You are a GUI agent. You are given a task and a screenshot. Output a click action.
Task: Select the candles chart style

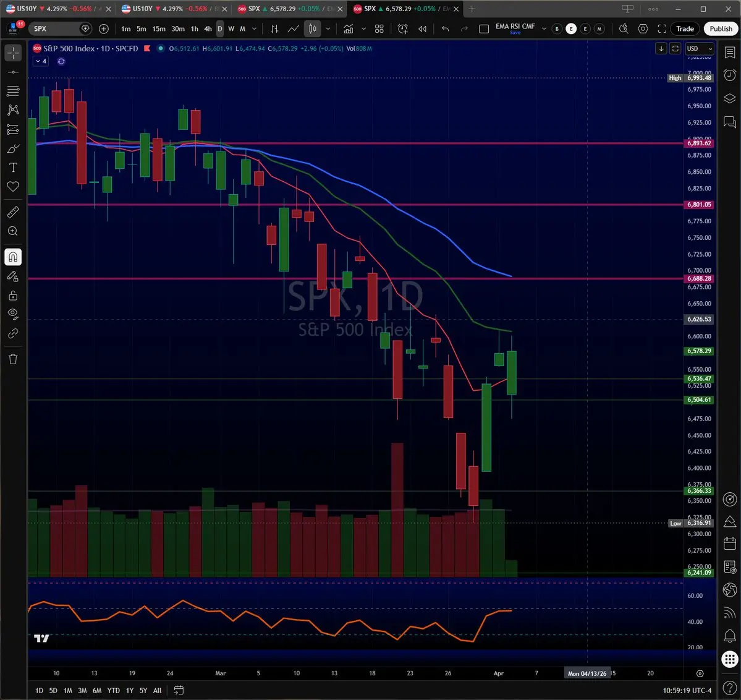pos(312,29)
